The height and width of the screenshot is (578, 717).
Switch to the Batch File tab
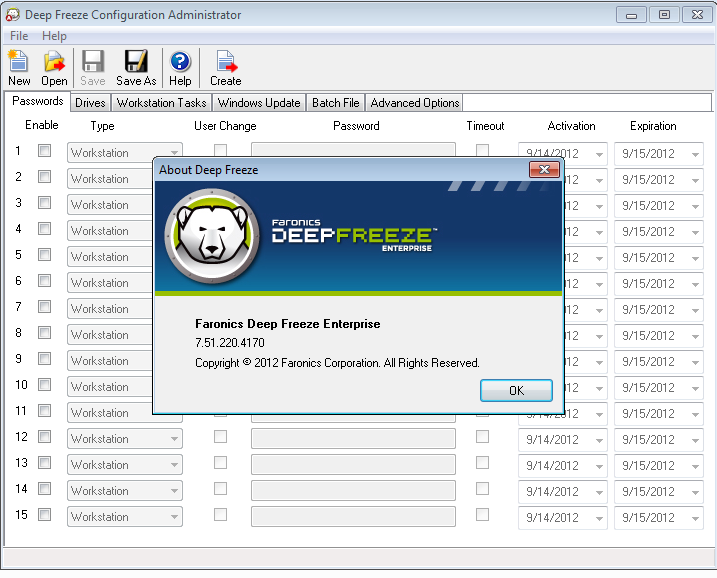pos(336,103)
